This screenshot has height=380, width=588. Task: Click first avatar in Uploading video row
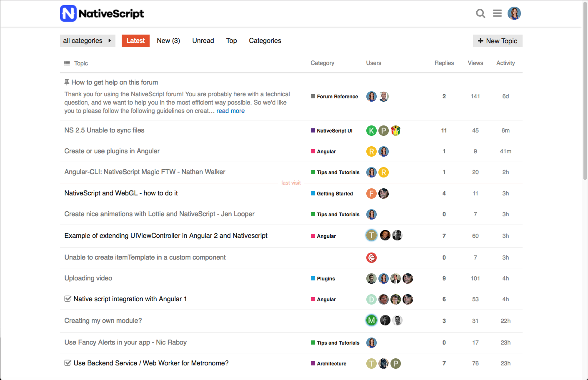(371, 278)
